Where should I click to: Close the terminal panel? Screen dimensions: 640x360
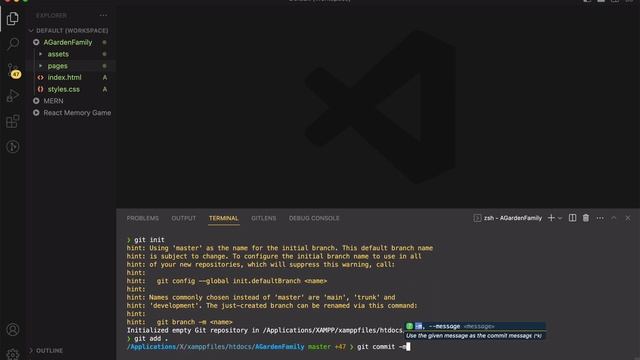(628, 218)
